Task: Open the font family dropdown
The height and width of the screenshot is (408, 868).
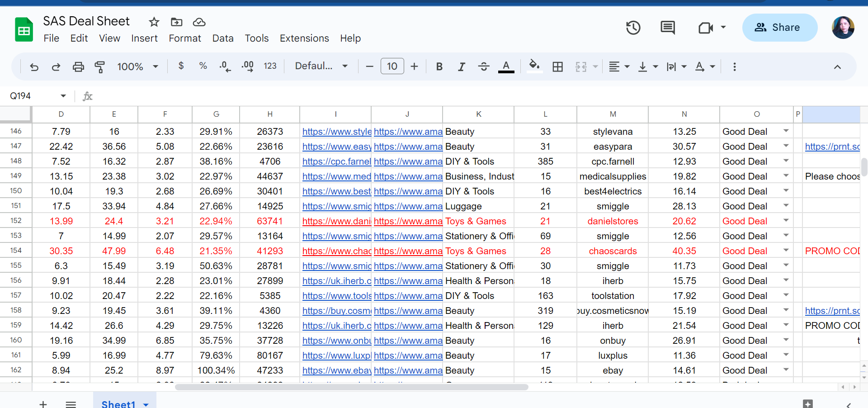Action: pos(321,66)
